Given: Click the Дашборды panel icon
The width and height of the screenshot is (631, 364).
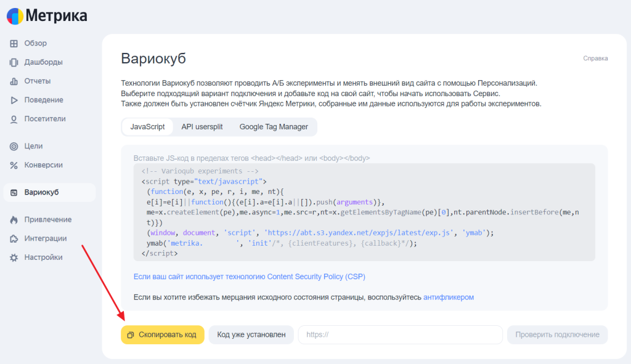Looking at the screenshot, I should click(14, 62).
